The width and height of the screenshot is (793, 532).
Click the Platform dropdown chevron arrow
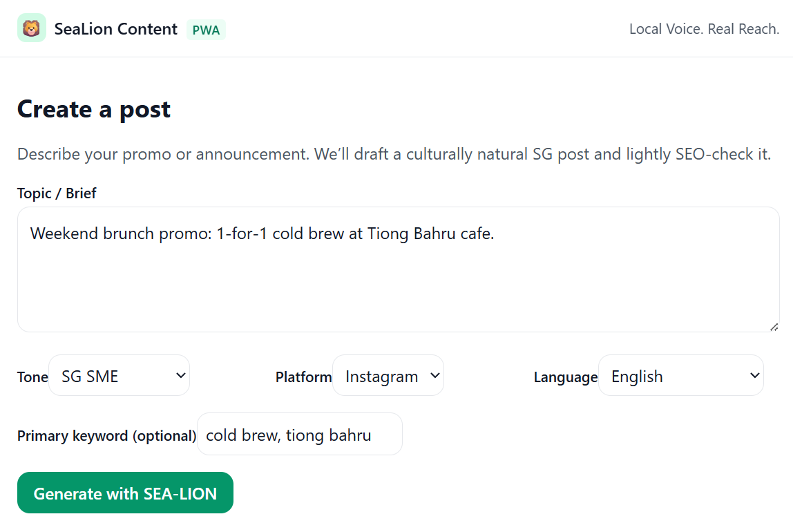click(435, 375)
